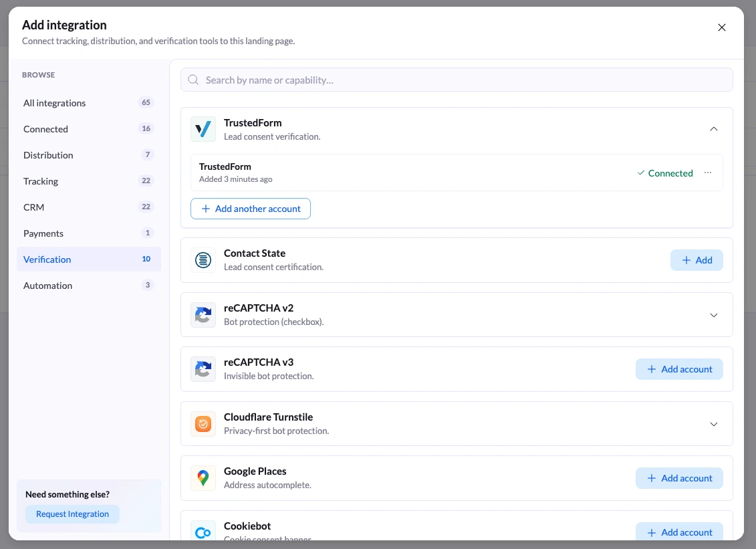Add account for Cookiebot

coord(679,532)
